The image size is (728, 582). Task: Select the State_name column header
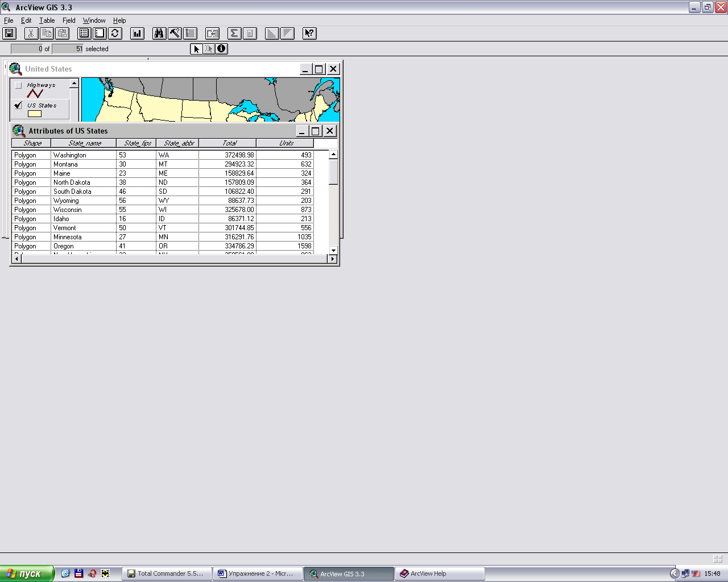tap(84, 143)
